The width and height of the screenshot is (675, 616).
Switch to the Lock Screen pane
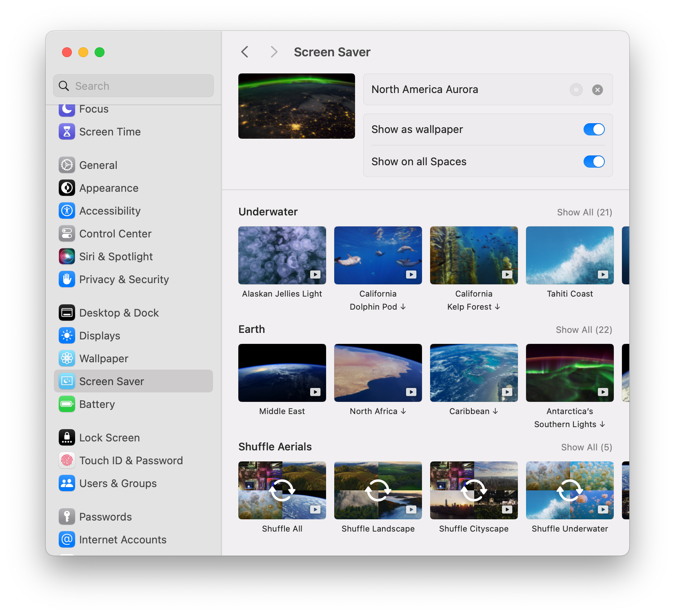[x=109, y=438]
